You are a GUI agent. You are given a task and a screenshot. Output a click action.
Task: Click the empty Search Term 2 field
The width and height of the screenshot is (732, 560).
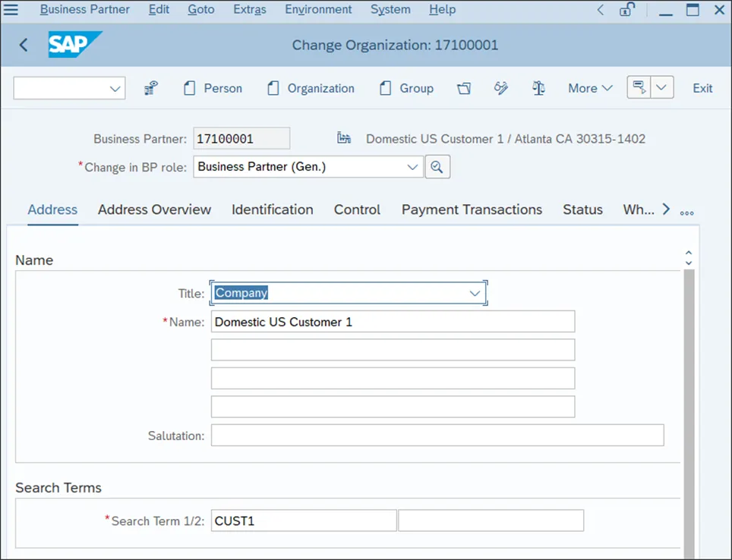tap(491, 521)
